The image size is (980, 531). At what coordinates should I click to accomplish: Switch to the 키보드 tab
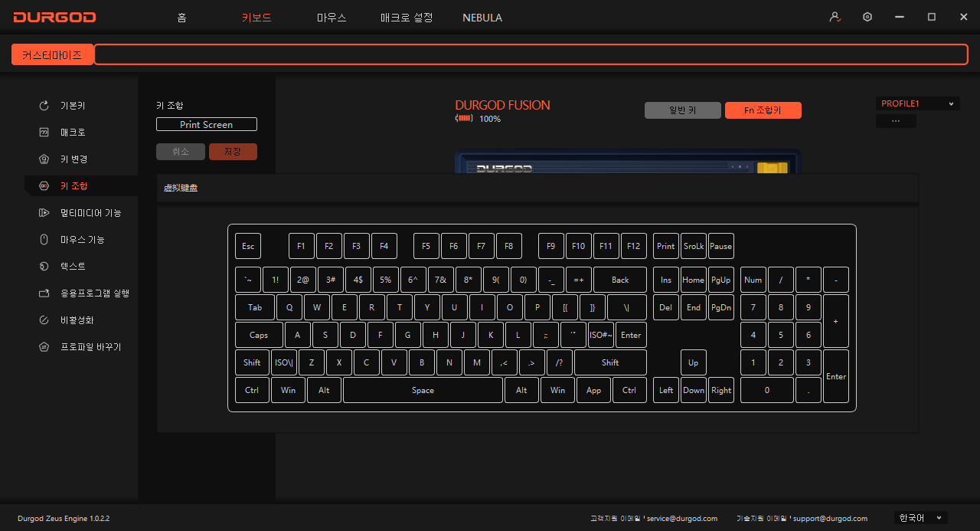coord(256,18)
